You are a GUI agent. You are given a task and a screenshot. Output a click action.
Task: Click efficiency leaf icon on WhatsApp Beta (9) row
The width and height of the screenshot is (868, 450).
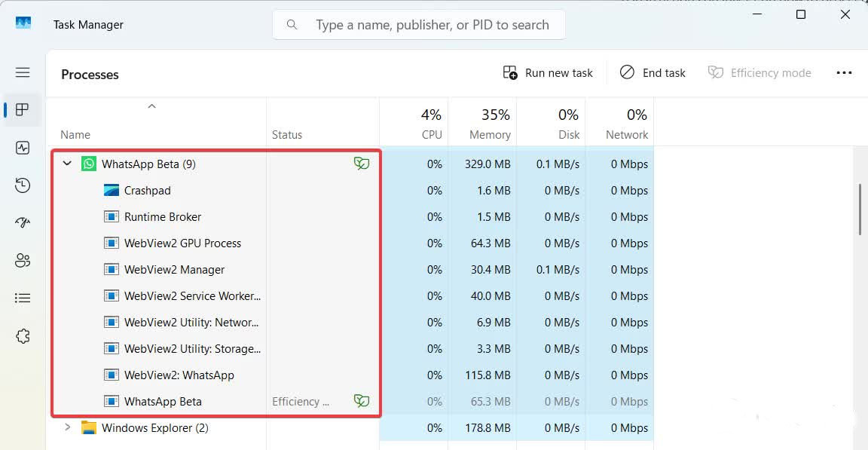[362, 164]
